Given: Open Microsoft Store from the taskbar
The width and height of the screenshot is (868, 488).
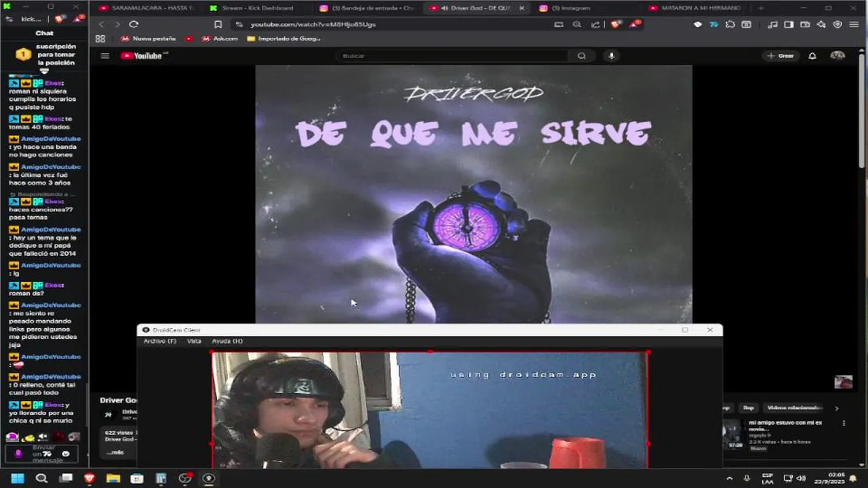Looking at the screenshot, I should click(137, 479).
